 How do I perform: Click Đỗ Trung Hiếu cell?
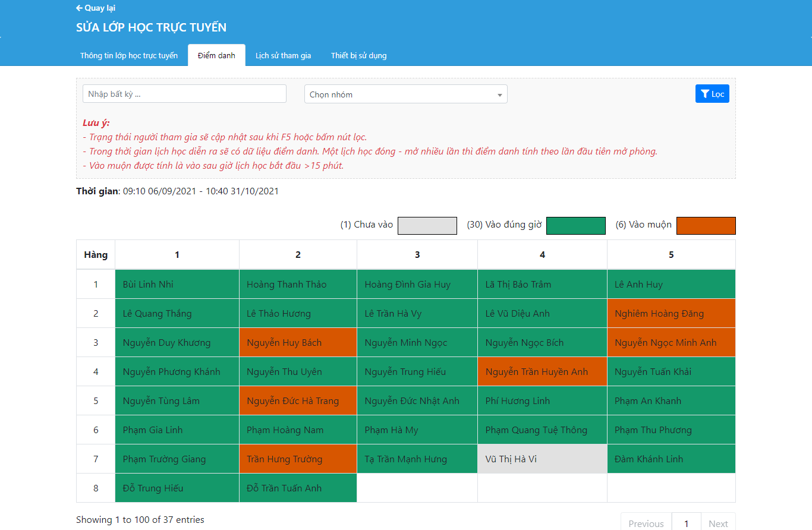pos(177,488)
